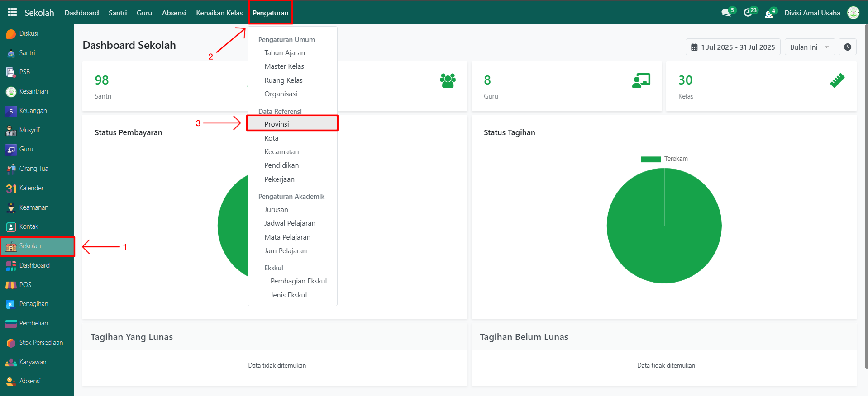Image resolution: width=868 pixels, height=396 pixels.
Task: Click the green Status Tagihan pie chart
Action: point(664,226)
